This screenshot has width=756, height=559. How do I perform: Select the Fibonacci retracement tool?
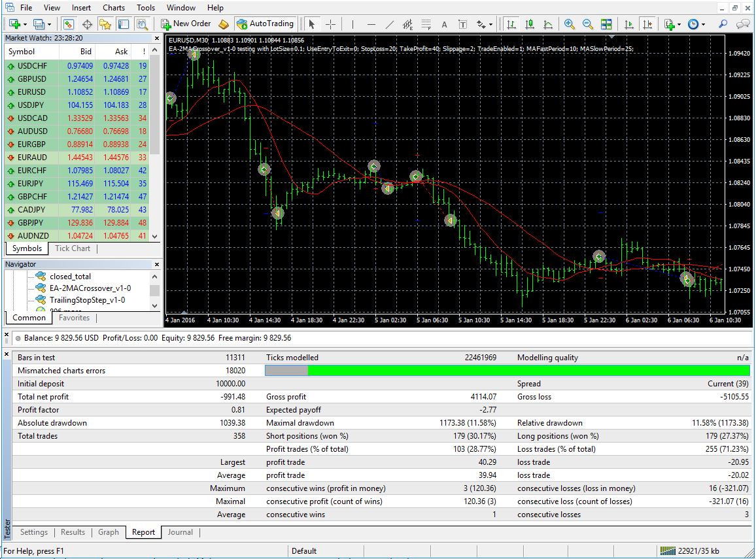tap(426, 24)
